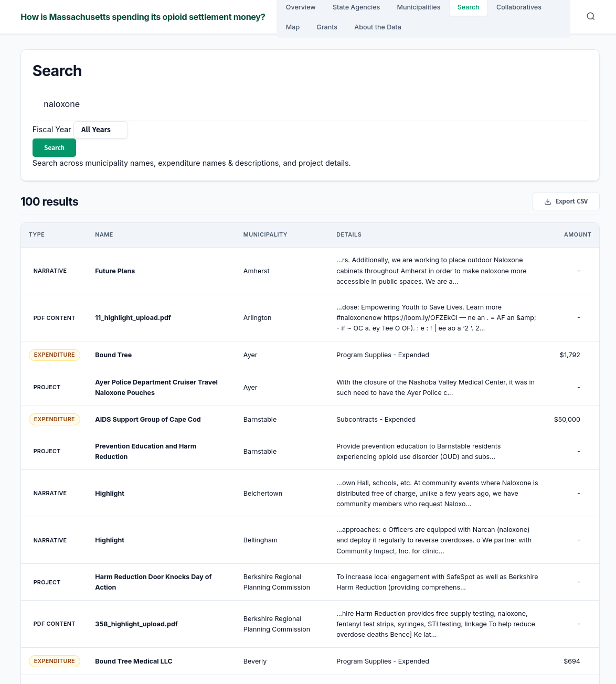Select the Collaboratives nav item
Image resolution: width=616 pixels, height=684 pixels.
pyautogui.click(x=518, y=7)
